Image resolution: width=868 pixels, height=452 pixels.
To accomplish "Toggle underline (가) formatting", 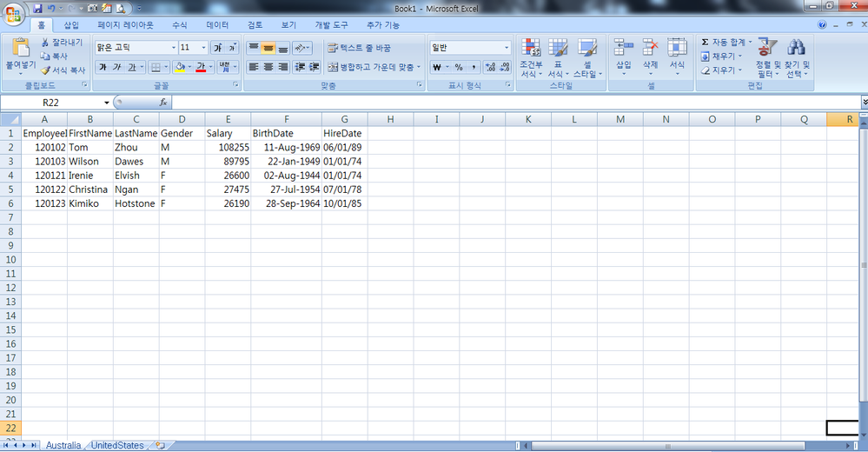I will click(132, 67).
